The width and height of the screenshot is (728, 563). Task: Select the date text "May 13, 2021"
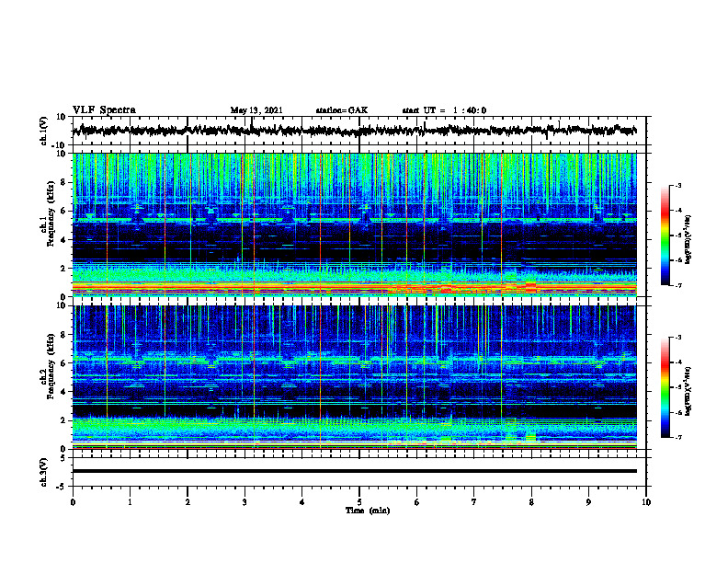[256, 110]
